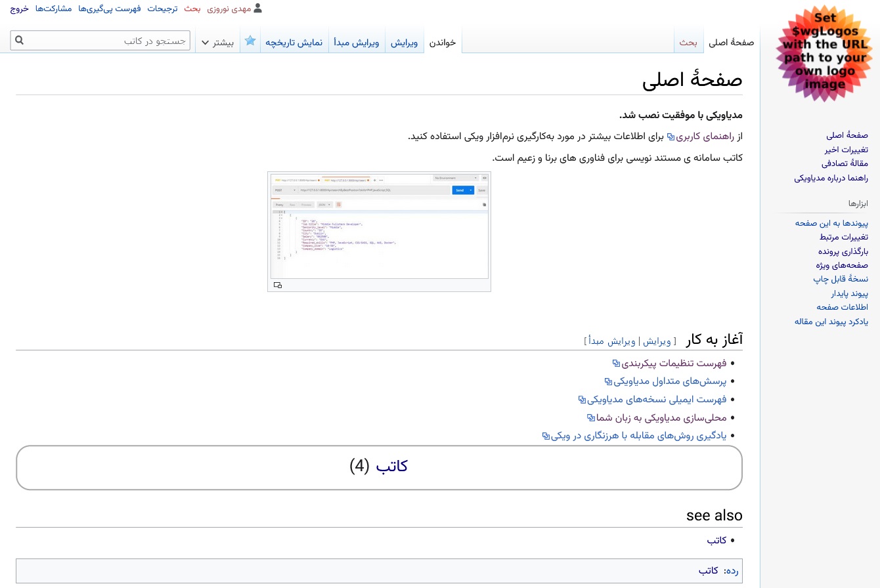Open the ویرایش tab
Screen dimensions: 880x588
pos(405,43)
